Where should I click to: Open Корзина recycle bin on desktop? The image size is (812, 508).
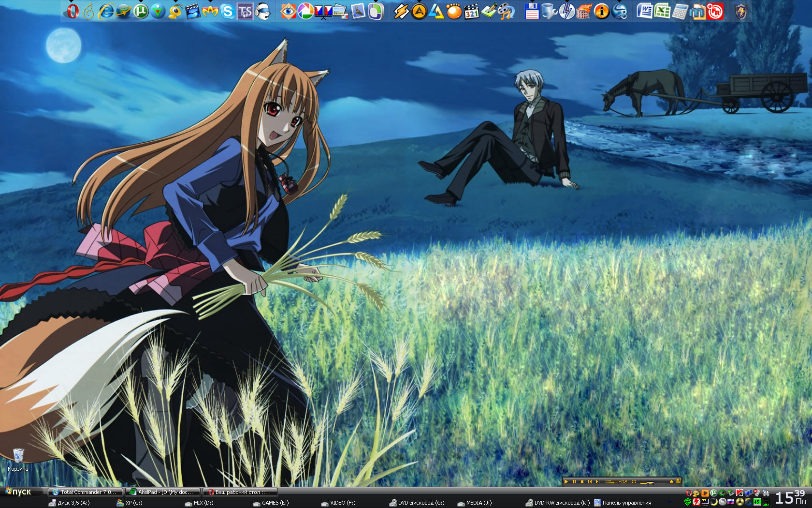pos(18,460)
